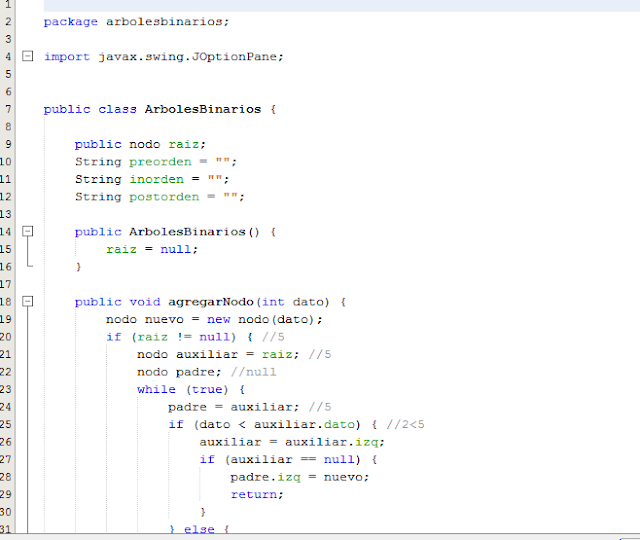Collapse the ArbolesBinarios constructor fold
This screenshot has height=540, width=640.
tap(27, 231)
